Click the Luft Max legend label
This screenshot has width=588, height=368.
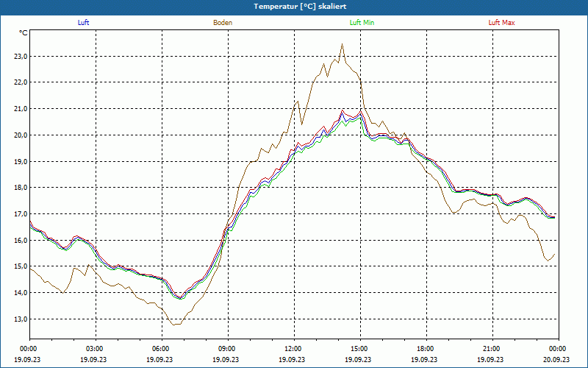tap(502, 23)
